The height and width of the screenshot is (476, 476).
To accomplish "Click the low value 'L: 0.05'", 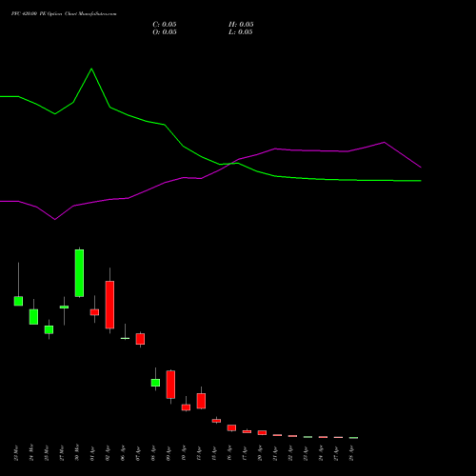I will pyautogui.click(x=241, y=32).
